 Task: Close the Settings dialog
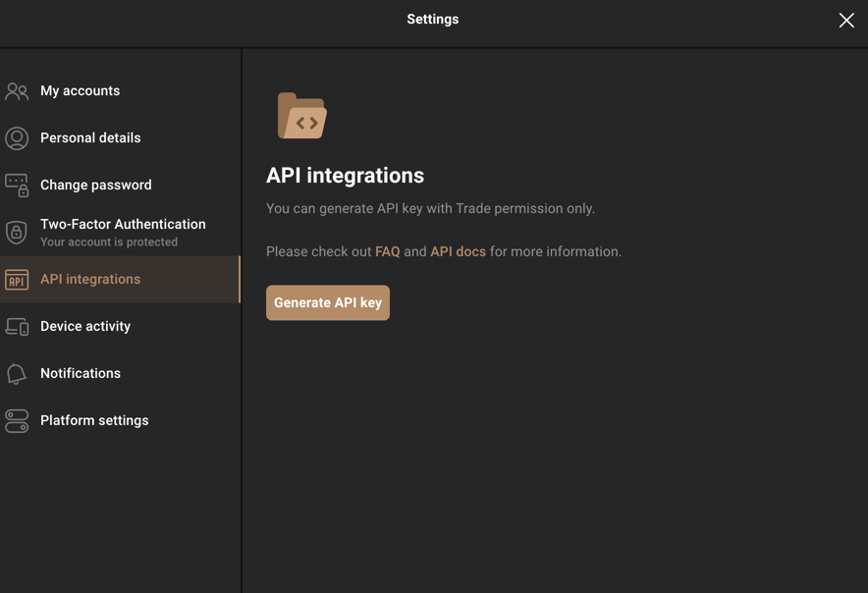[846, 20]
